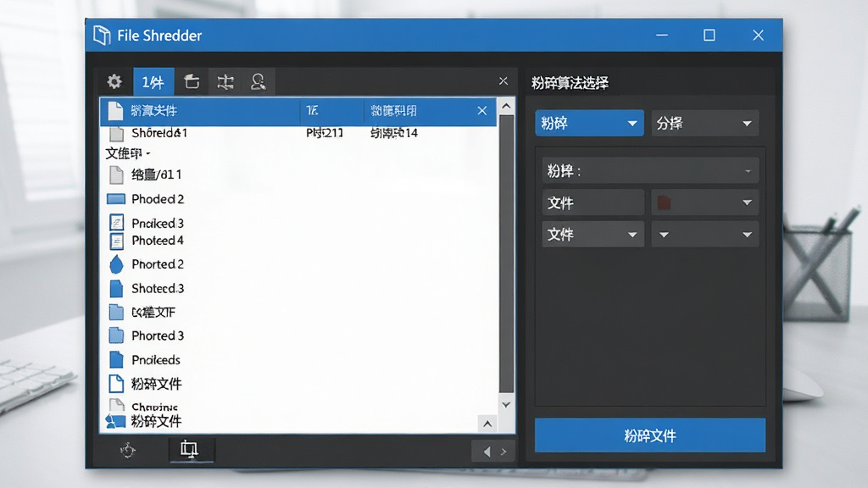868x488 pixels.
Task: Open the unlabeled dropdown beside the lower 文件
Action: (x=704, y=234)
